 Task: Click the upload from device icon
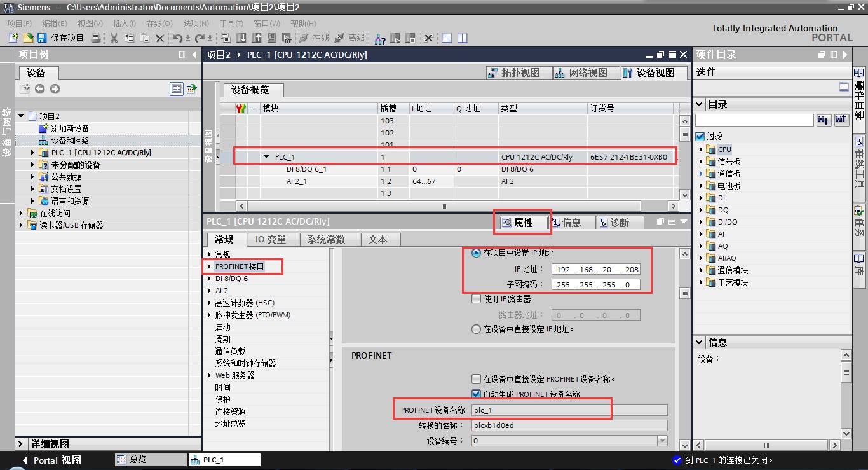[x=257, y=38]
